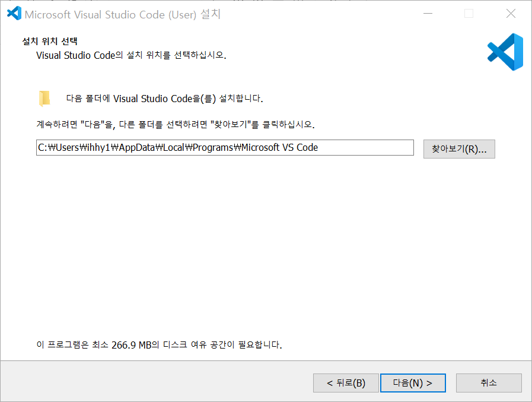Image resolution: width=532 pixels, height=402 pixels.
Task: Click the disabled maximize button
Action: point(469,14)
